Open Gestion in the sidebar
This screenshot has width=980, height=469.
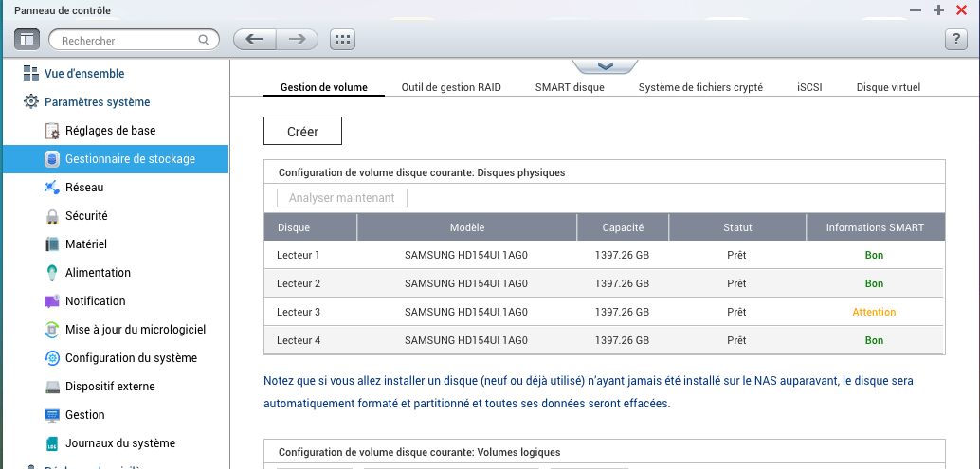click(x=85, y=415)
